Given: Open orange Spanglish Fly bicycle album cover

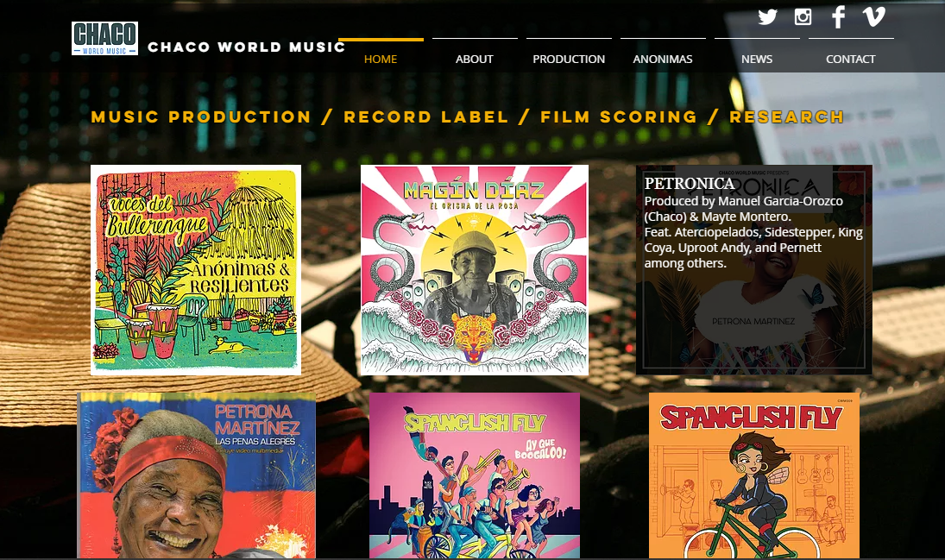Looking at the screenshot, I should point(754,475).
